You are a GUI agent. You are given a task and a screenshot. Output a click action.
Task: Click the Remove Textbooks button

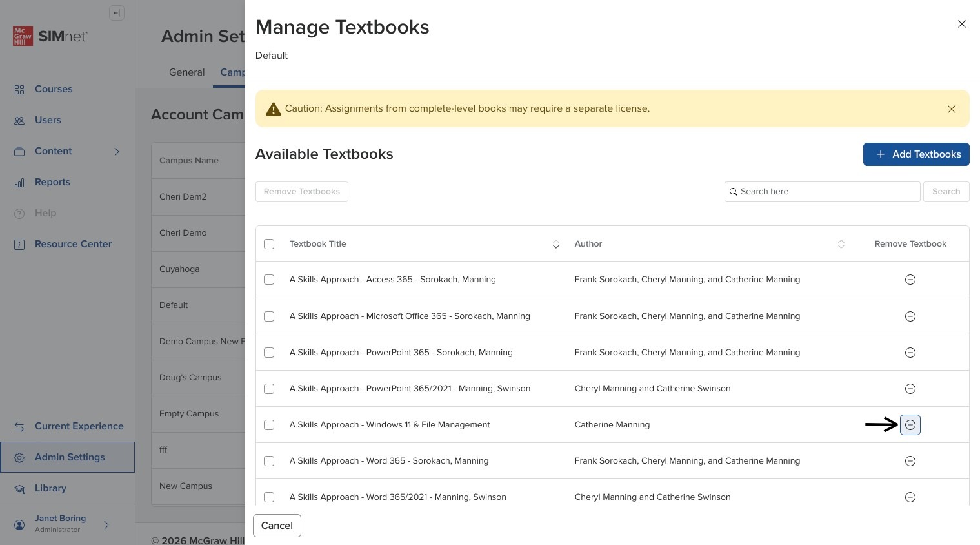pos(302,192)
